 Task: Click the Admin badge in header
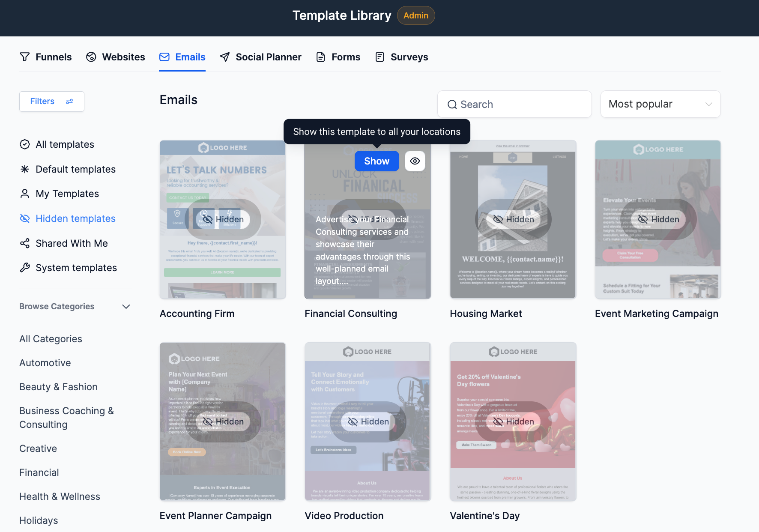click(416, 15)
